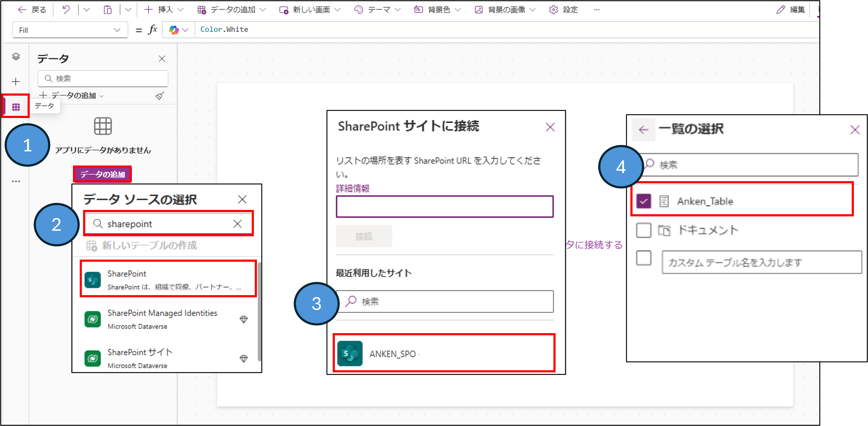Clear the sharepoint search text with X
The image size is (868, 426).
238,224
